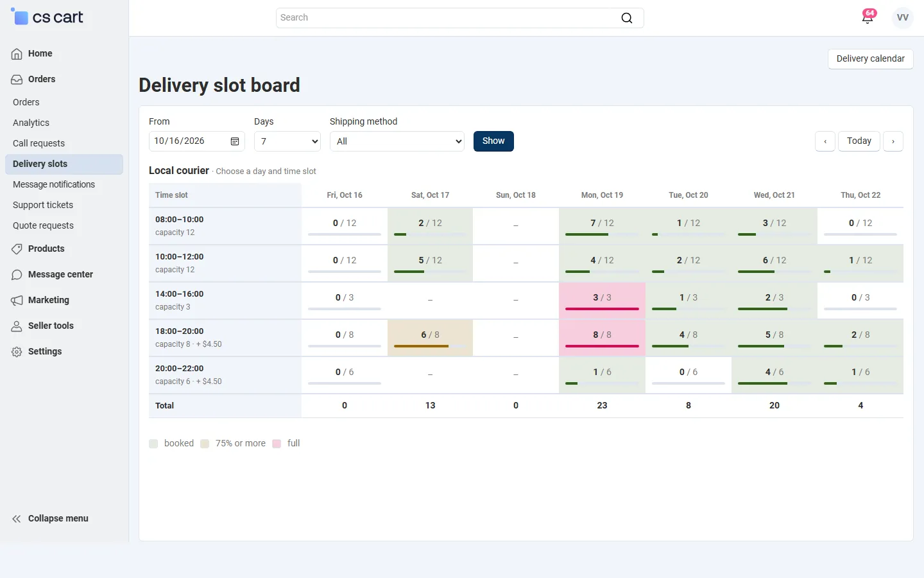Open the Settings sidebar section
924x578 pixels.
64,351
